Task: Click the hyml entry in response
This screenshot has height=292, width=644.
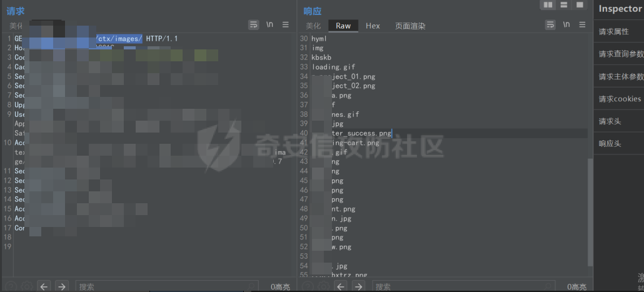Action: tap(319, 39)
